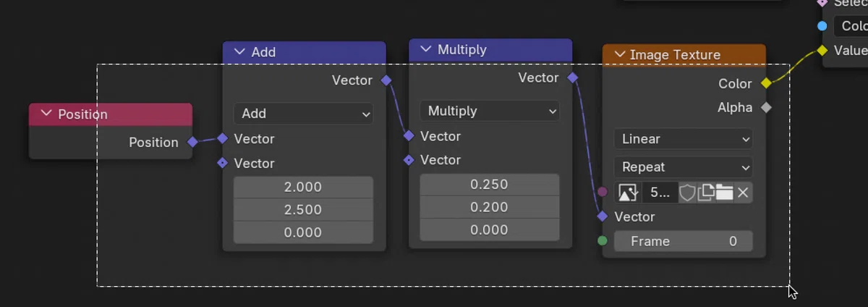Screen dimensions: 868x307
Task: Click the Multiply node Vector output socket
Action: [x=573, y=77]
